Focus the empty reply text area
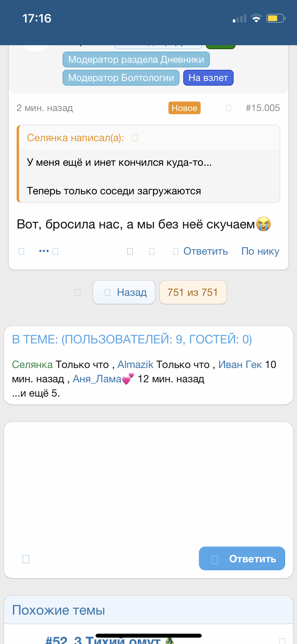This screenshot has height=644, width=297. [148, 481]
